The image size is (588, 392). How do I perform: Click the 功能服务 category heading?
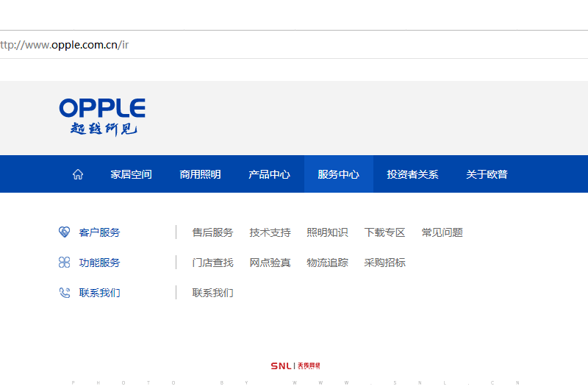99,263
